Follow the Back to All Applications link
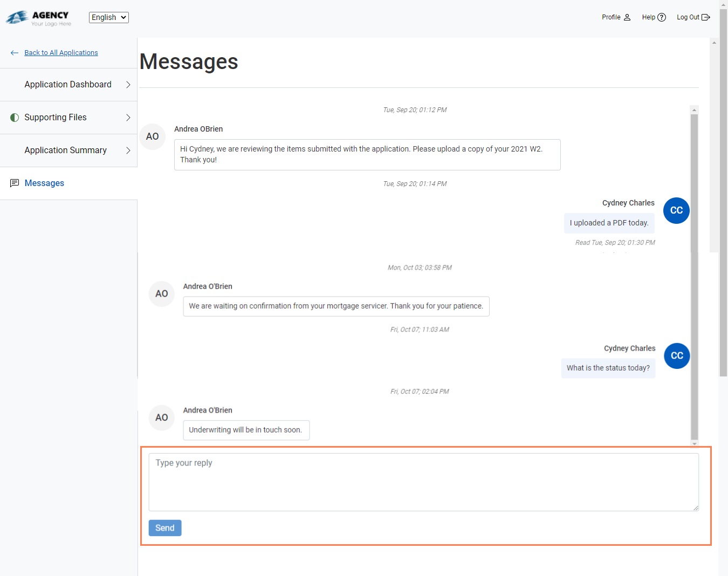728x576 pixels. click(61, 53)
